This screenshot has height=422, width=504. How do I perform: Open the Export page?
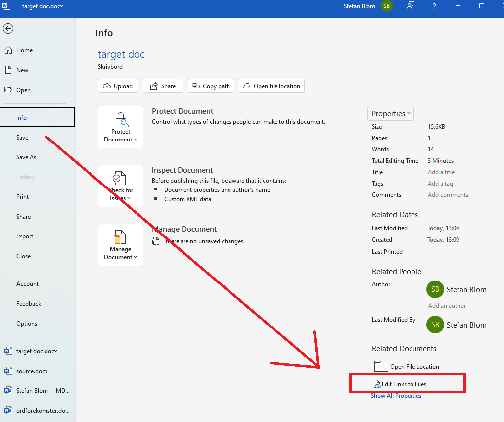[x=38, y=236]
